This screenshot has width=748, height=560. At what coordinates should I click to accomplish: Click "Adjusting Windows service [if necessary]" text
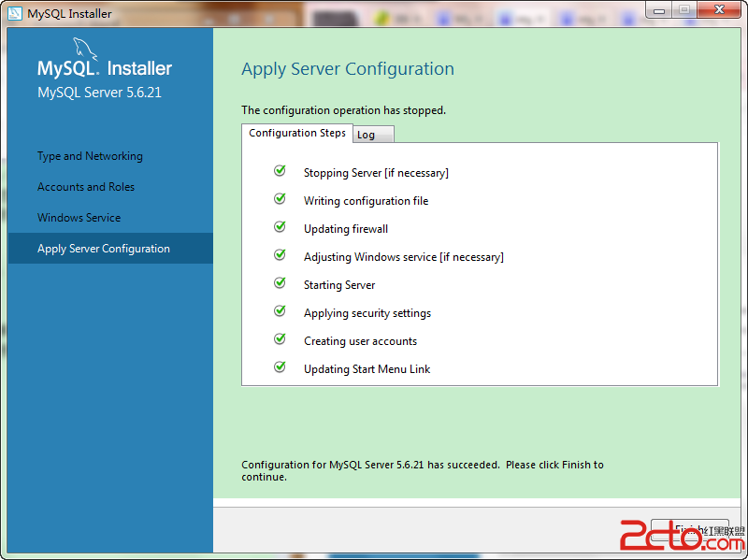point(404,257)
